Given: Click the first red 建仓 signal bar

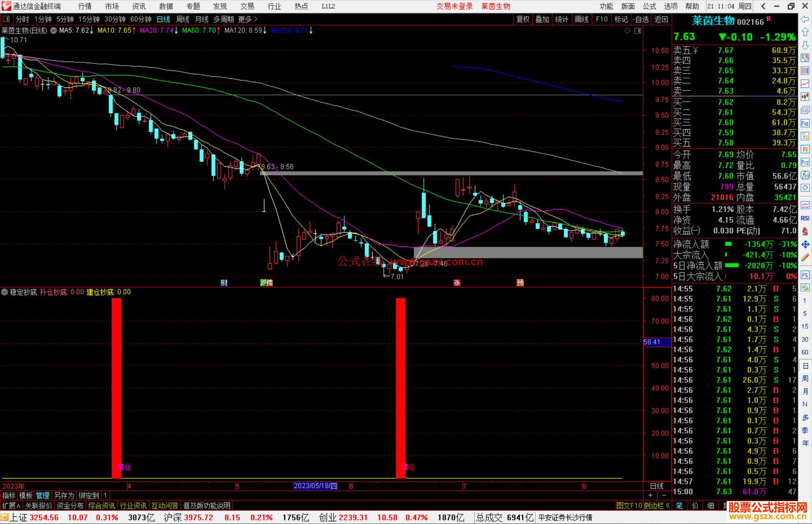Looking at the screenshot, I should click(117, 387).
